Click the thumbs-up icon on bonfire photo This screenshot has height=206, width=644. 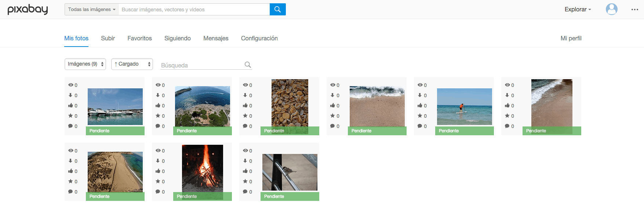coord(158,171)
